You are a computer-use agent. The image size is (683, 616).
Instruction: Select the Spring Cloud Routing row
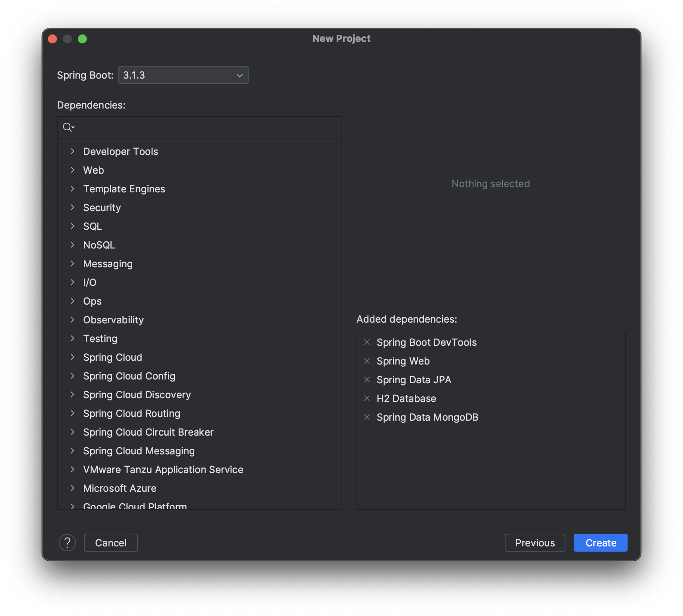click(x=199, y=413)
